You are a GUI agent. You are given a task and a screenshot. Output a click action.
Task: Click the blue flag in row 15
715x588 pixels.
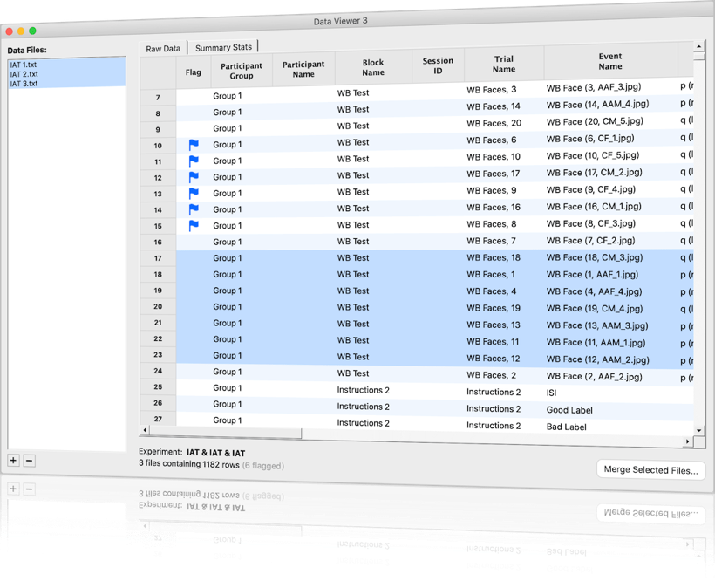click(194, 226)
